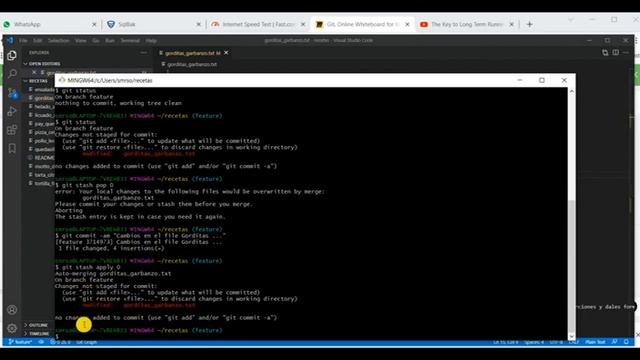The width and height of the screenshot is (640, 360).
Task: Close the WhatsApp browser tab
Action: click(94, 24)
